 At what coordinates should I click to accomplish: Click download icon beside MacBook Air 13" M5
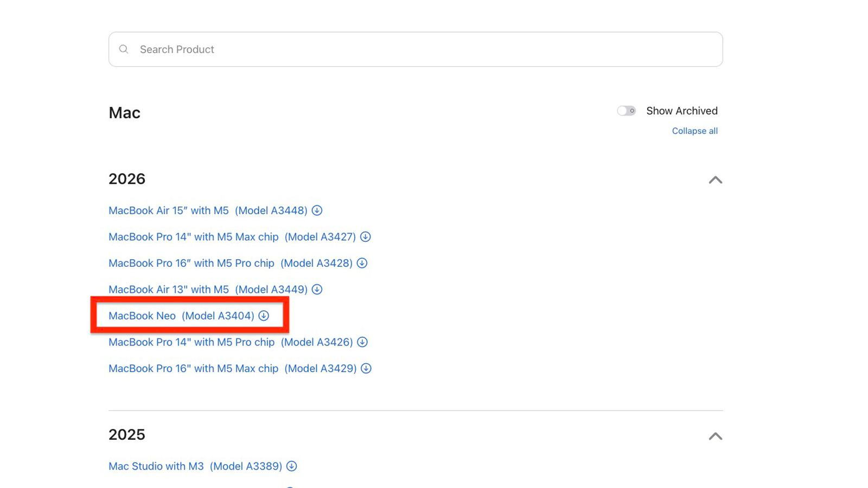(x=317, y=290)
